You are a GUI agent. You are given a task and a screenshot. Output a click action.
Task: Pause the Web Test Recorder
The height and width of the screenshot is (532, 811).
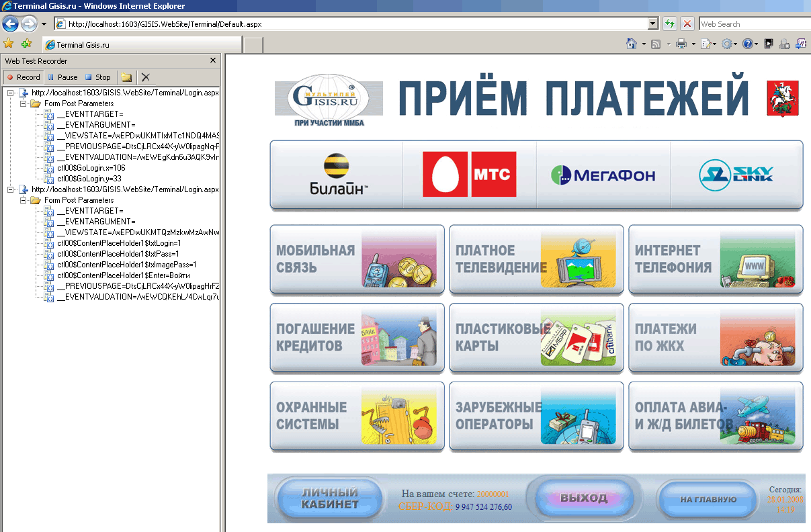click(62, 77)
